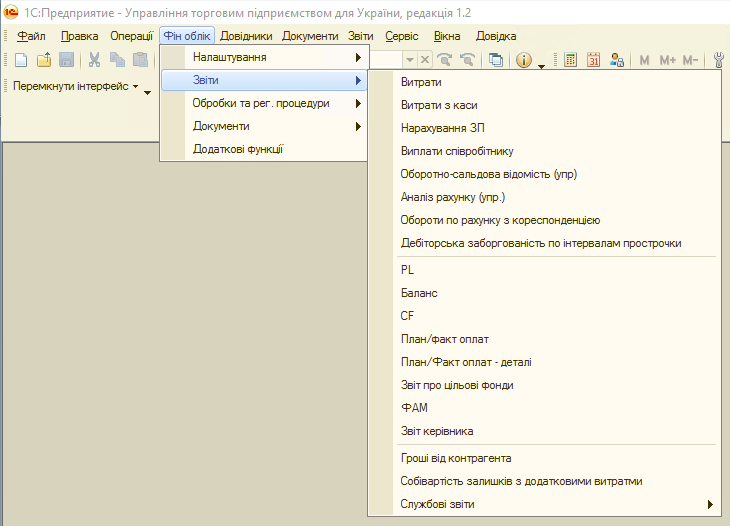Expand the Службові звіти submenu

556,504
